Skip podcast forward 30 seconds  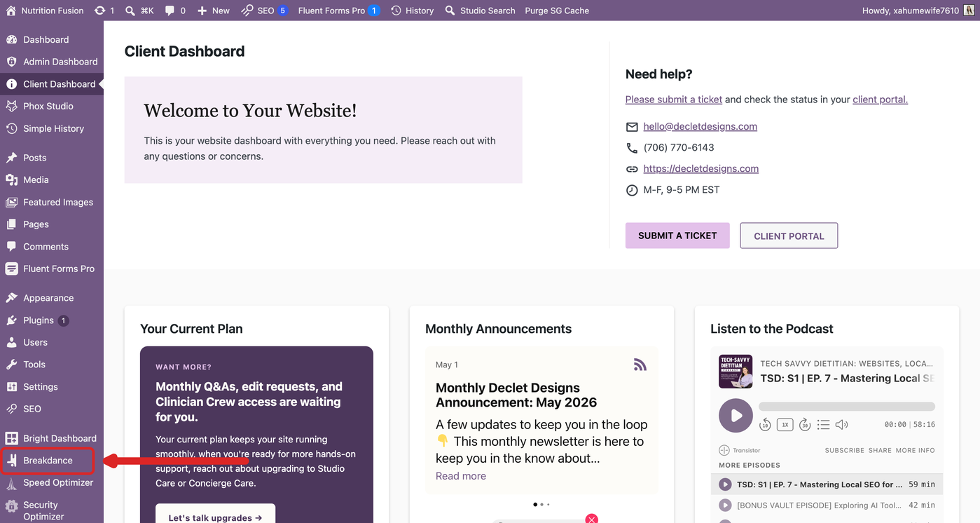click(x=805, y=424)
